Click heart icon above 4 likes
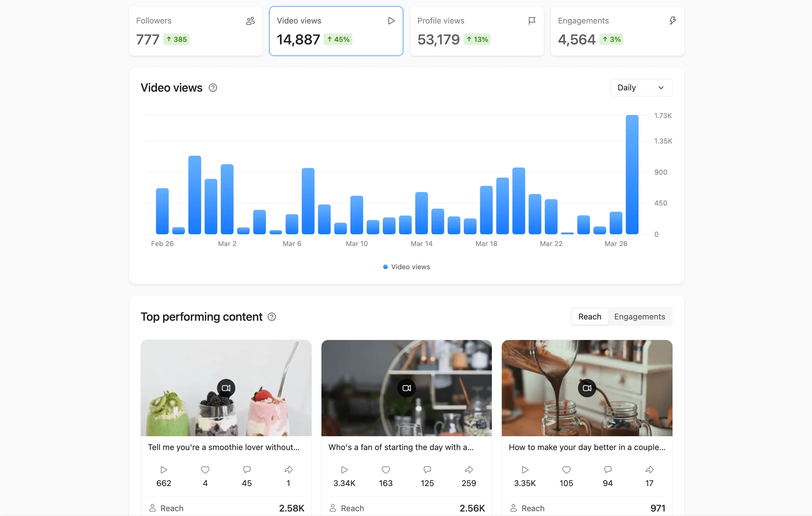This screenshot has width=812, height=516. 205,470
